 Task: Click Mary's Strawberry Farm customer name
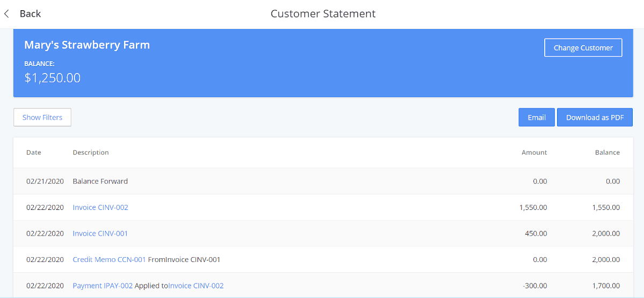87,45
